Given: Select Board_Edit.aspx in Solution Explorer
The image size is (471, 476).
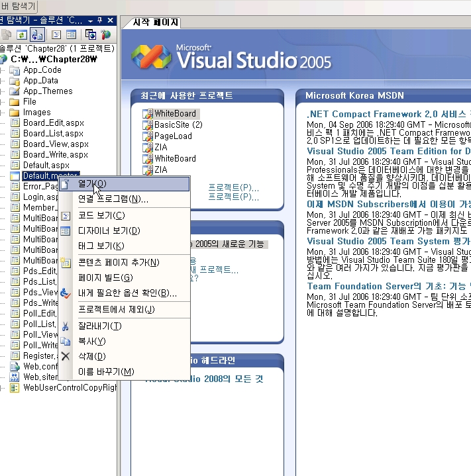Looking at the screenshot, I should (x=54, y=123).
